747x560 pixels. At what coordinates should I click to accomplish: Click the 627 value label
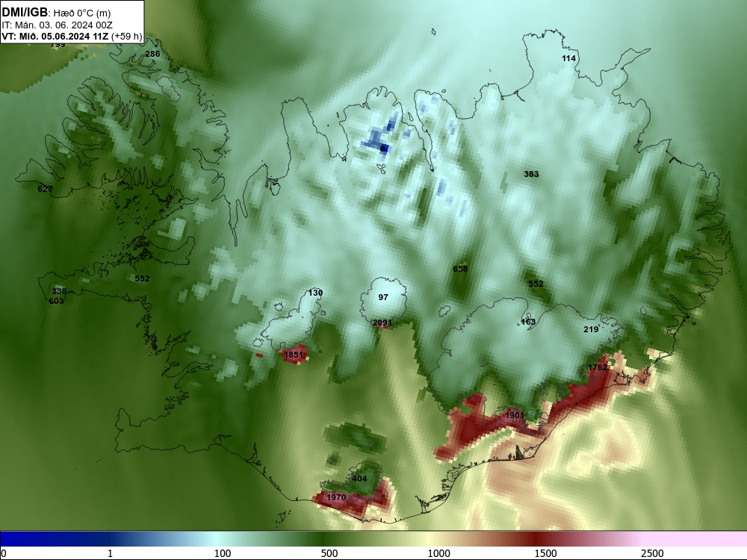[x=45, y=189]
